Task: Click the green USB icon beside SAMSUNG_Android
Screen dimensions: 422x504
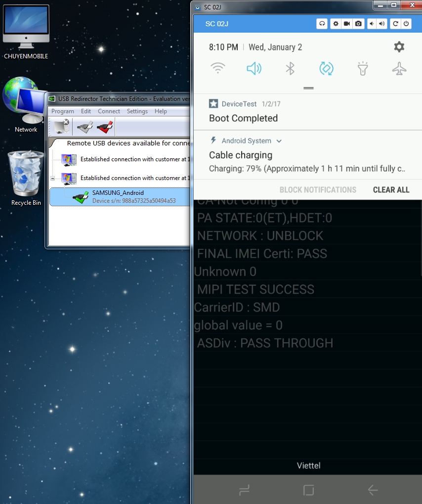Action: (80, 197)
